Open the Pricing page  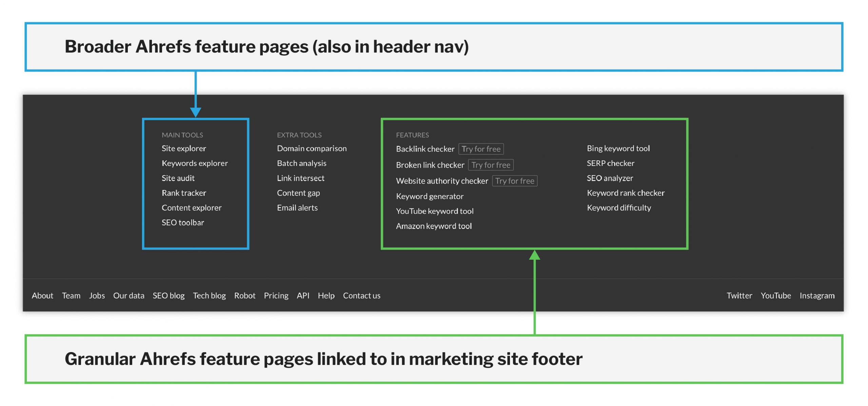(x=276, y=296)
